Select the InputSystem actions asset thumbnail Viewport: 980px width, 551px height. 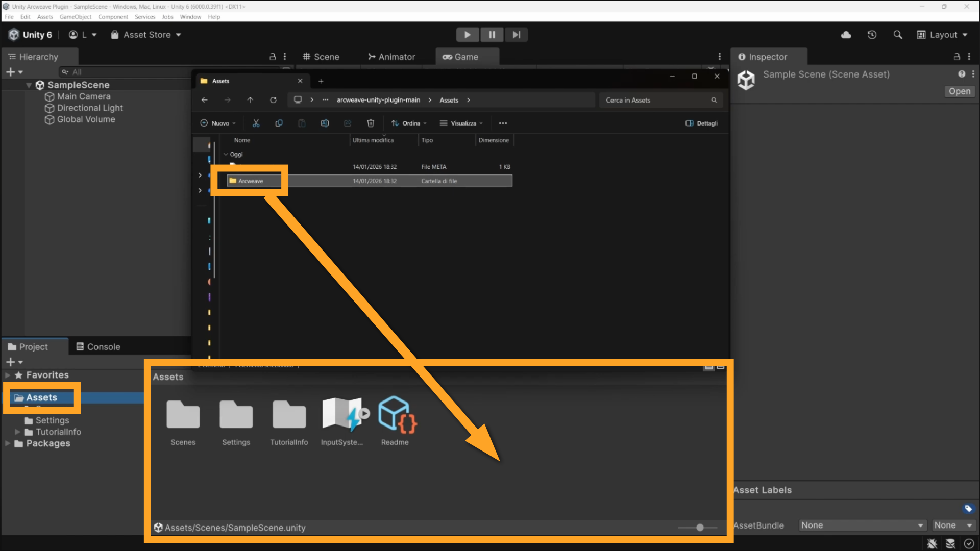pos(343,414)
